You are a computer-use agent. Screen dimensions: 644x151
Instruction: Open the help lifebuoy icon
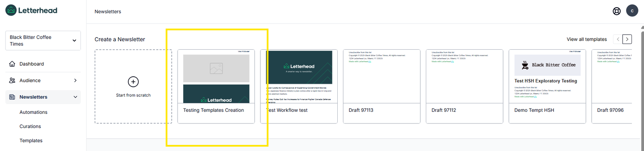pyautogui.click(x=617, y=11)
